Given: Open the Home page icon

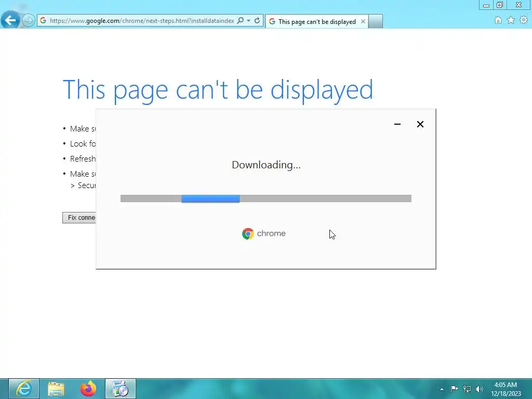Looking at the screenshot, I should point(498,20).
